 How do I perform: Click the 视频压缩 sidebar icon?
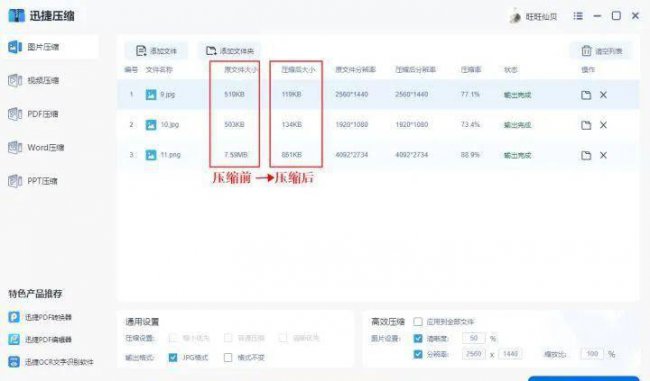(x=15, y=80)
